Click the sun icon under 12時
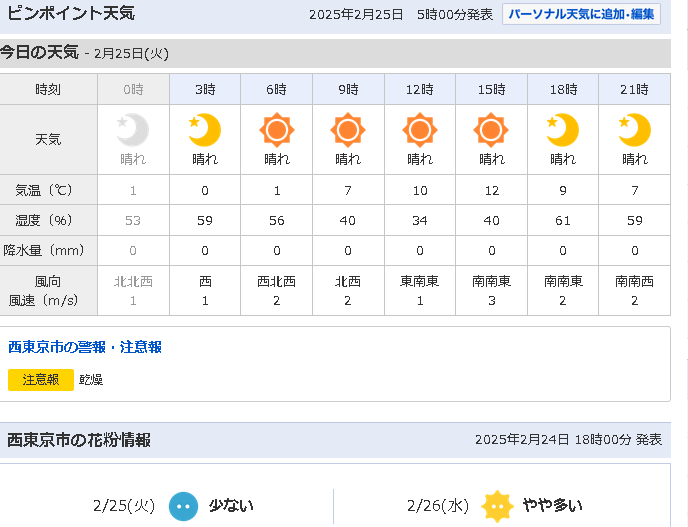 coord(420,130)
